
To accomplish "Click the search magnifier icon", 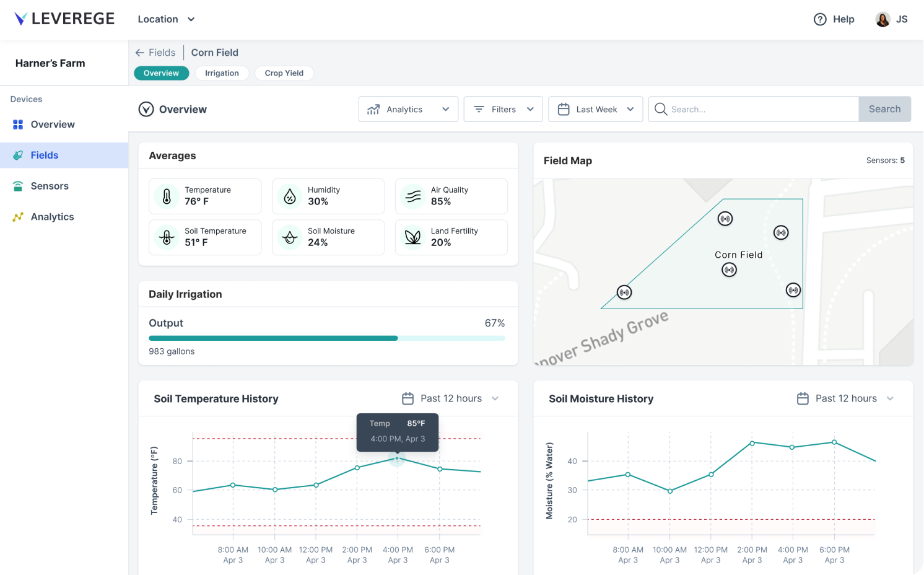I will pos(660,109).
